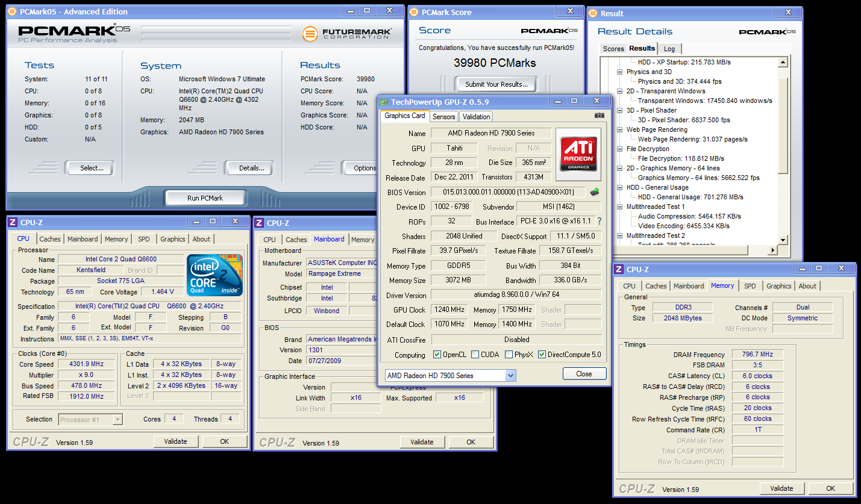Click the Result list scroll-up arrow
Viewport: 861px width, 504px height.
pyautogui.click(x=783, y=62)
